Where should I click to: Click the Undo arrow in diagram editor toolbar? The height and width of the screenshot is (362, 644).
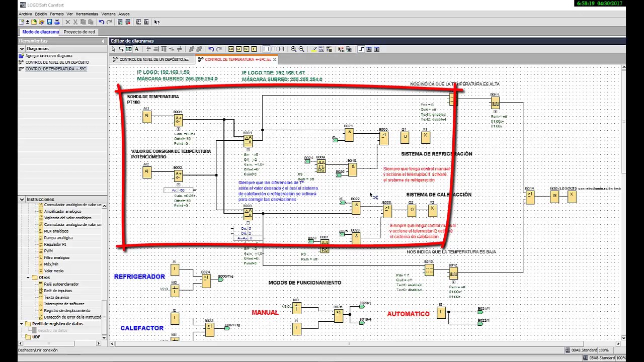(x=211, y=49)
